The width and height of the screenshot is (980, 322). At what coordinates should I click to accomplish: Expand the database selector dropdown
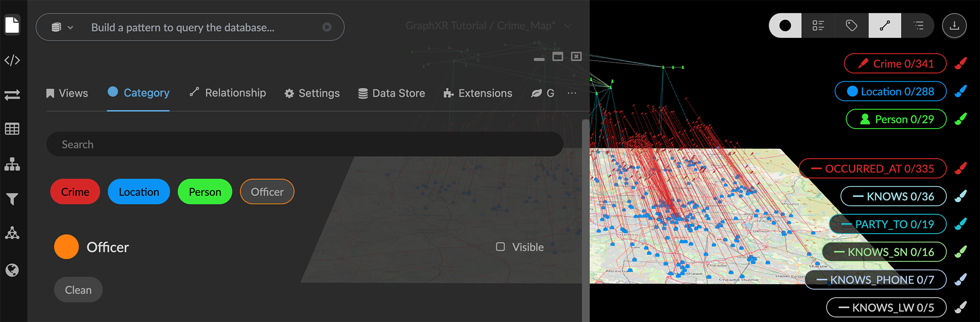pyautogui.click(x=62, y=28)
